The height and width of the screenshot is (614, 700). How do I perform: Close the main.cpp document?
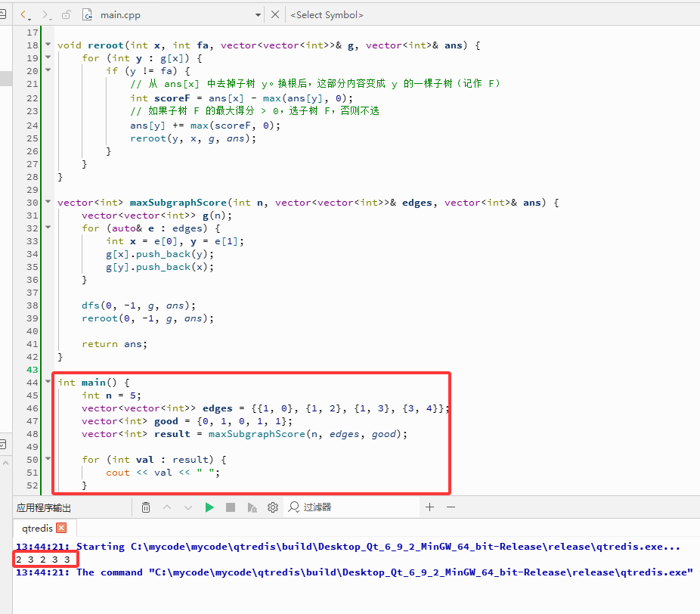[x=275, y=14]
